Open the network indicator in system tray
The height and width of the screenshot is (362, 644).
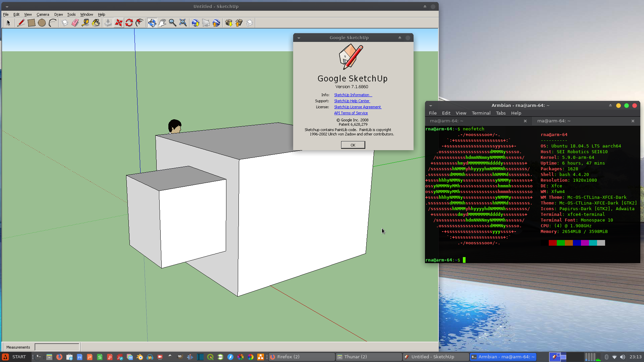point(614,357)
